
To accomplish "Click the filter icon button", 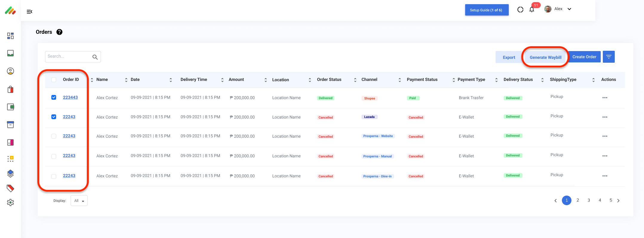I will tap(608, 57).
